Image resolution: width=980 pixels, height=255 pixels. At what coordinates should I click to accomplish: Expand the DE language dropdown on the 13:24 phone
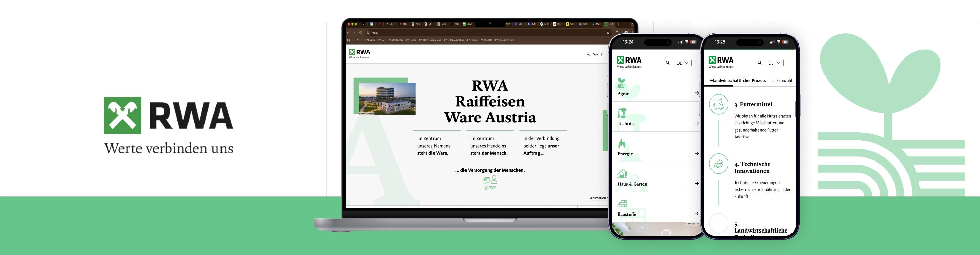click(682, 63)
